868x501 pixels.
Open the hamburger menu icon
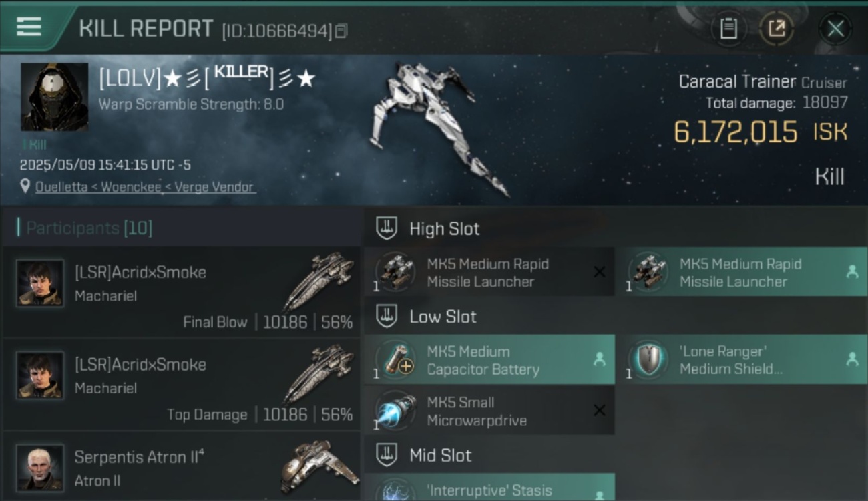click(29, 27)
